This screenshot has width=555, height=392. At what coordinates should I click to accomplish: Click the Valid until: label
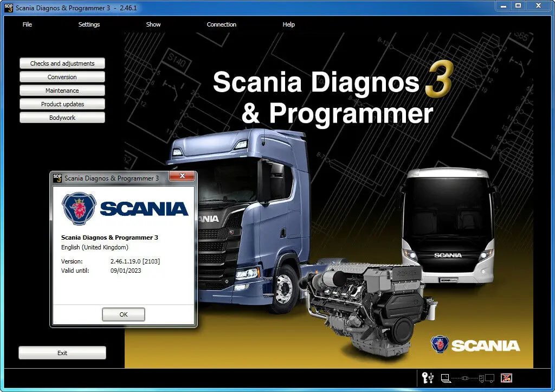tap(75, 271)
